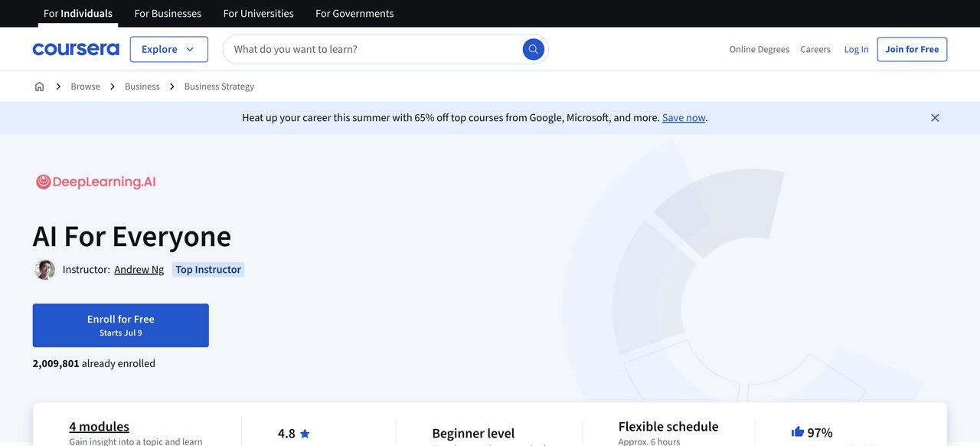Viewport: 980px width, 446px height.
Task: Open the For Universities tab
Action: (258, 14)
